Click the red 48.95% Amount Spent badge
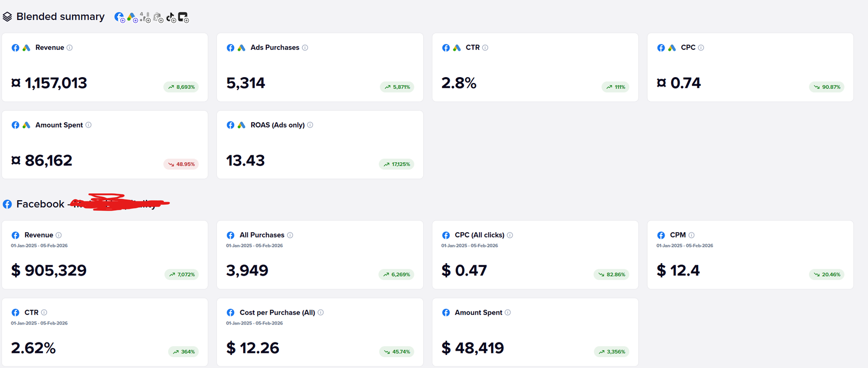The height and width of the screenshot is (368, 868). 181,164
